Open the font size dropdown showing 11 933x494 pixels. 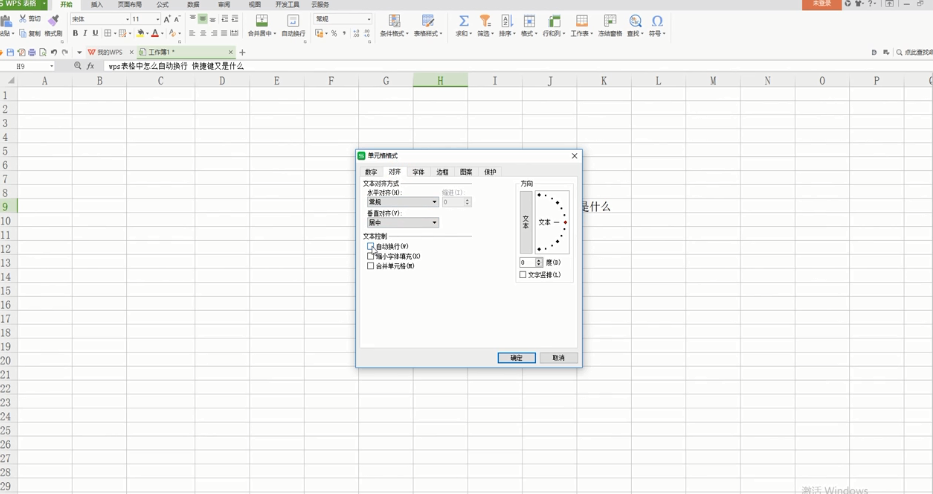click(157, 19)
